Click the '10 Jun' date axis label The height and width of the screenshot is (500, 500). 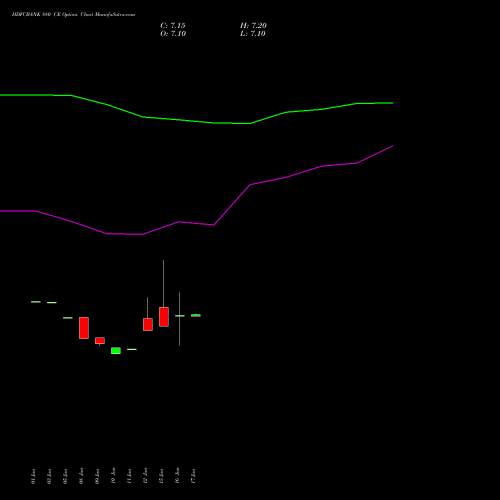(113, 476)
